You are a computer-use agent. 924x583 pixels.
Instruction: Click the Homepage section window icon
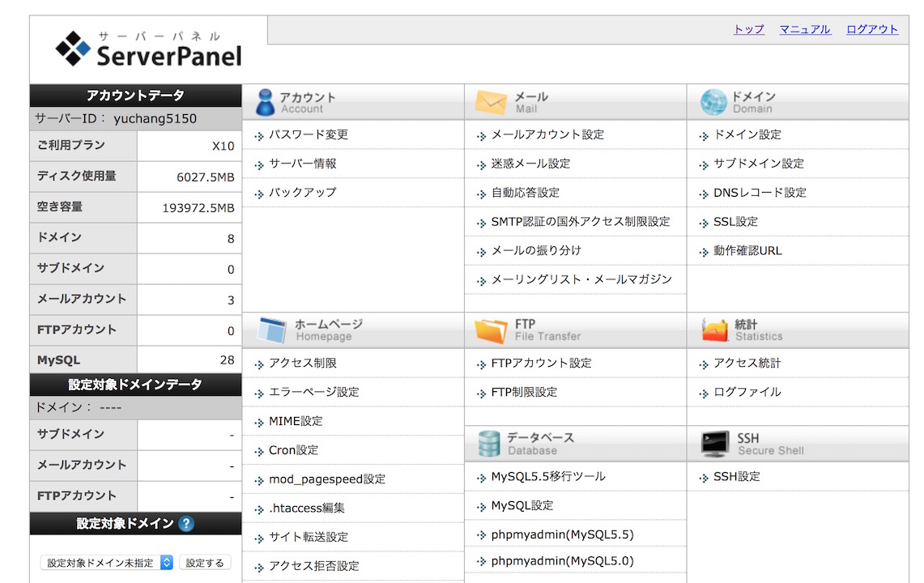coord(272,330)
